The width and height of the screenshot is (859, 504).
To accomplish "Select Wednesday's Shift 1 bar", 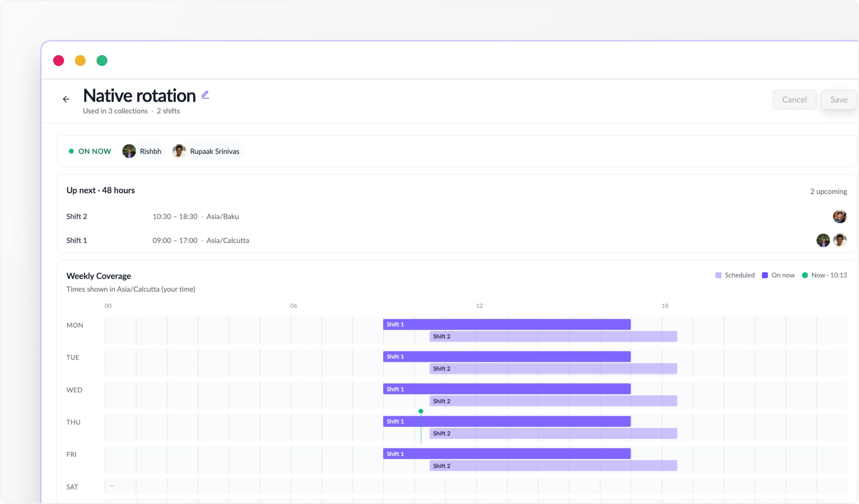I will click(x=507, y=389).
